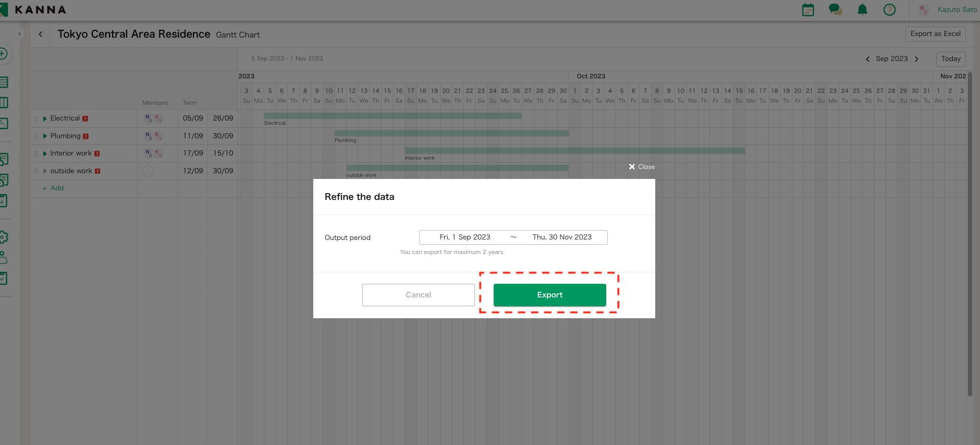Click the start date Fri, 1 Sep 2023

(x=464, y=237)
